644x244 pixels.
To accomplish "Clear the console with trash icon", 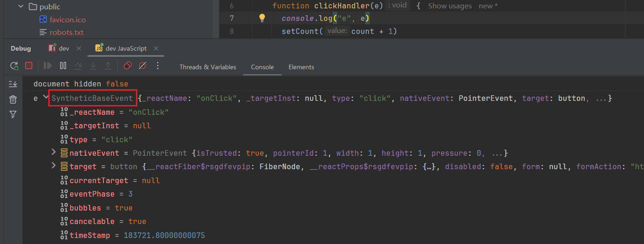I will pyautogui.click(x=13, y=99).
